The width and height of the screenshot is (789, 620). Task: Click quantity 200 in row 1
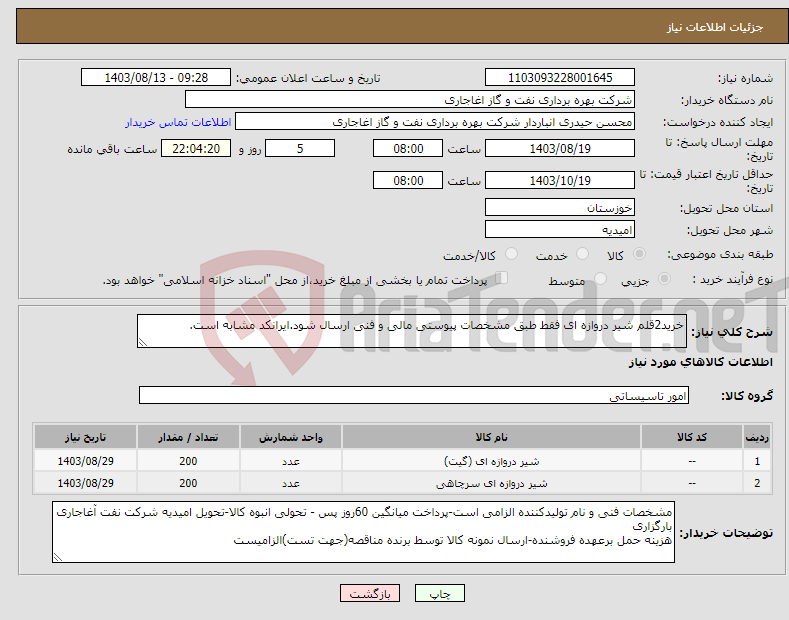(188, 461)
